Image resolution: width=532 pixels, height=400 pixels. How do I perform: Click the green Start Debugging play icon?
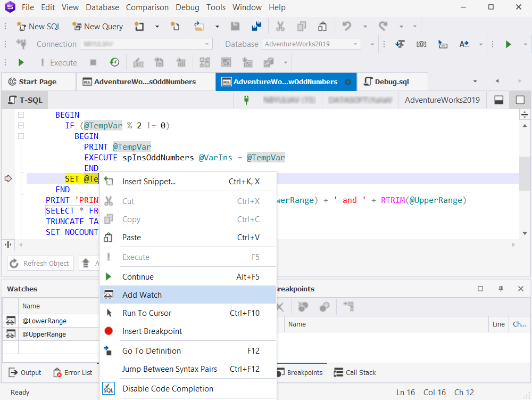click(x=21, y=62)
